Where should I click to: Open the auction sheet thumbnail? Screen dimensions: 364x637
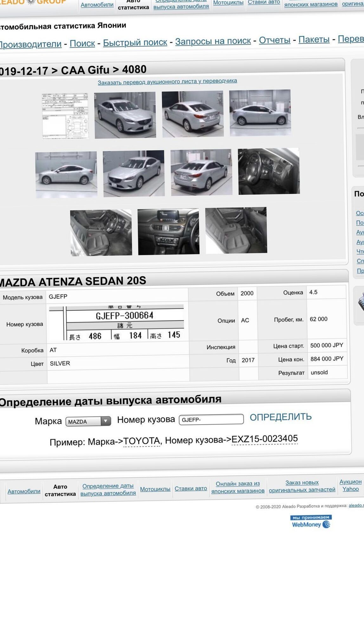click(65, 116)
